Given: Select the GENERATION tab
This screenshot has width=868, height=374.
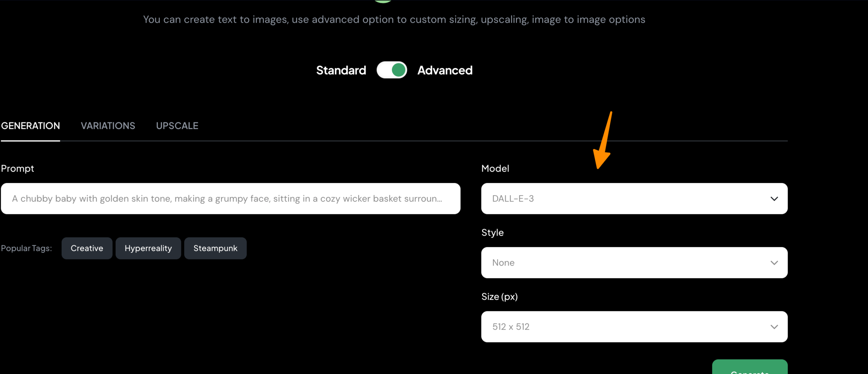Looking at the screenshot, I should [31, 126].
